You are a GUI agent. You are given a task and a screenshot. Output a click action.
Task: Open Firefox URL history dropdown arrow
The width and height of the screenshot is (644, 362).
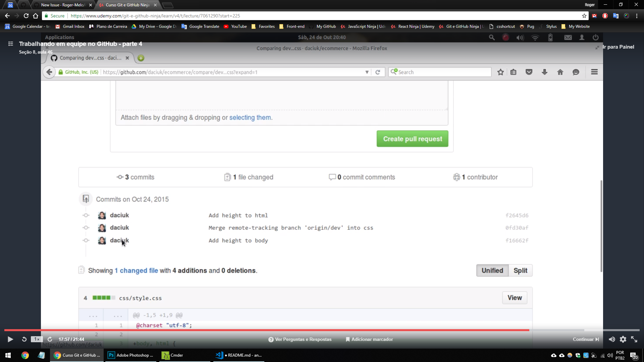[367, 72]
